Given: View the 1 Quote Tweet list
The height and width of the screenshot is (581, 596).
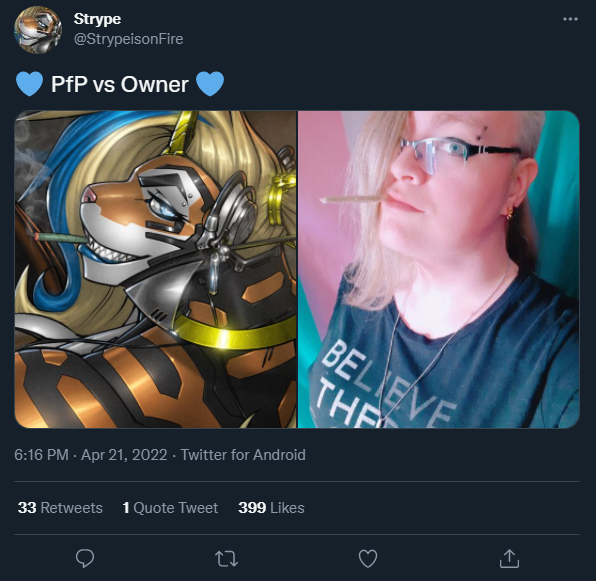Looking at the screenshot, I should (x=170, y=508).
